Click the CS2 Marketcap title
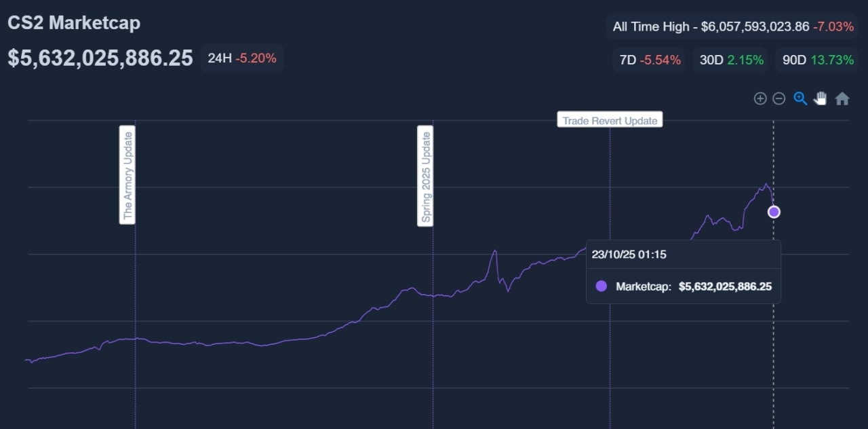868x429 pixels. pyautogui.click(x=74, y=22)
